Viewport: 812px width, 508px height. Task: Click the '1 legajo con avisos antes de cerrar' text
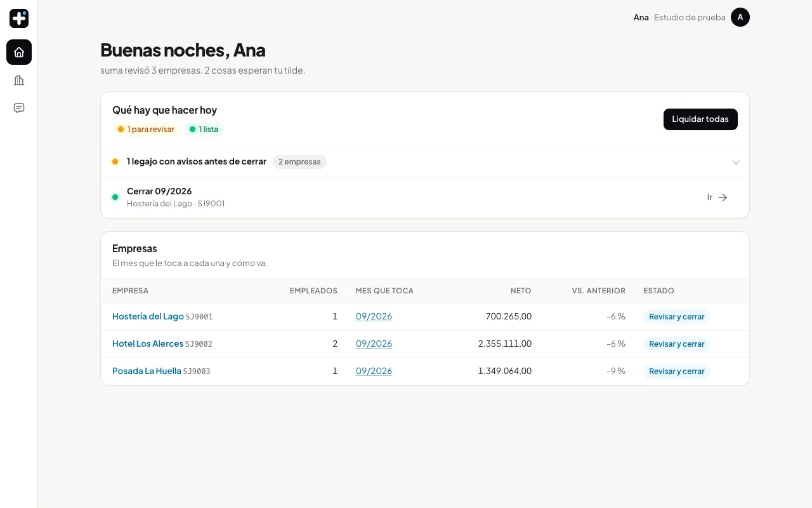(197, 161)
